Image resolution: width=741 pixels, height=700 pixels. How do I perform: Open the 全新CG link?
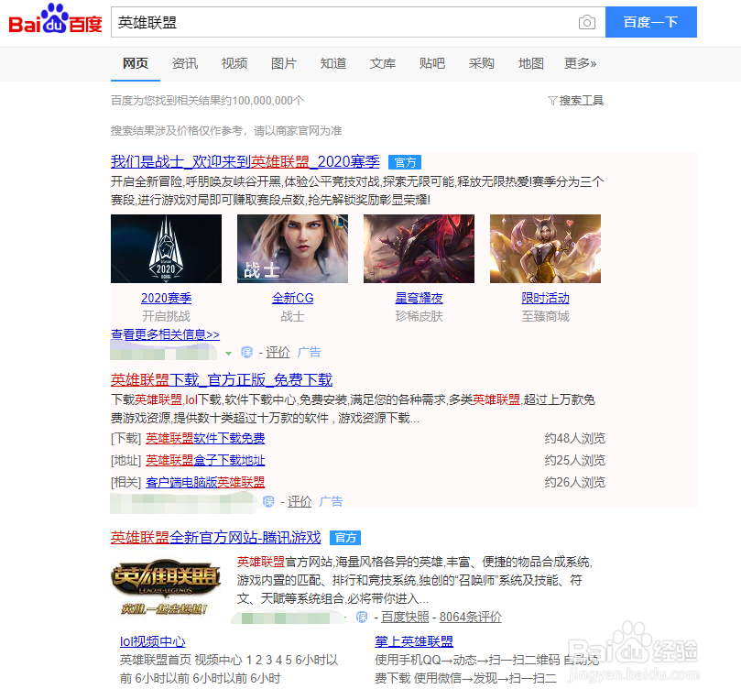point(292,298)
